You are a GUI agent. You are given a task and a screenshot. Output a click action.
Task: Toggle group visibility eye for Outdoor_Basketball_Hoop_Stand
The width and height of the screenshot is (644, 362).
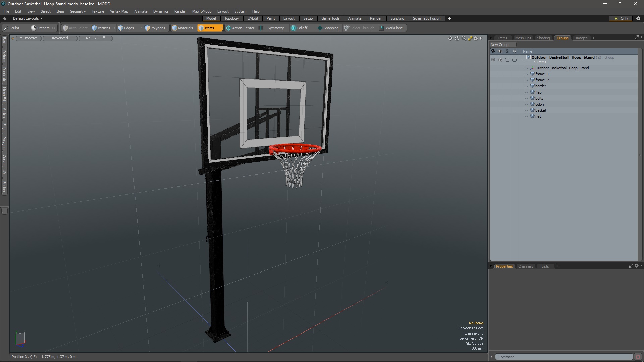[x=493, y=60]
